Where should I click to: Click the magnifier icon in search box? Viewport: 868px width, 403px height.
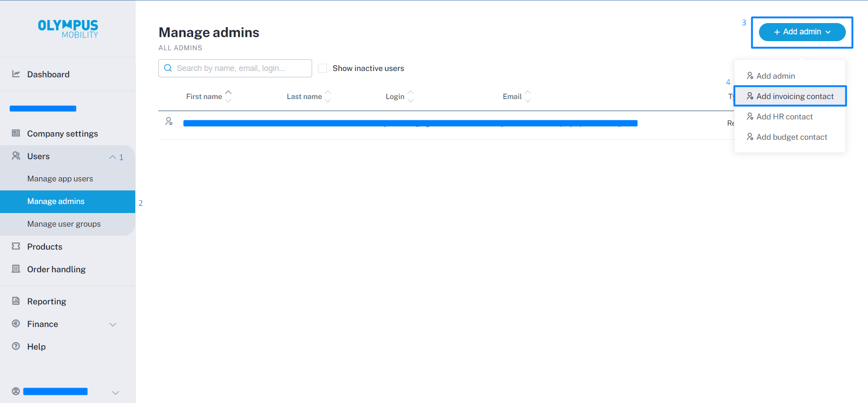168,68
